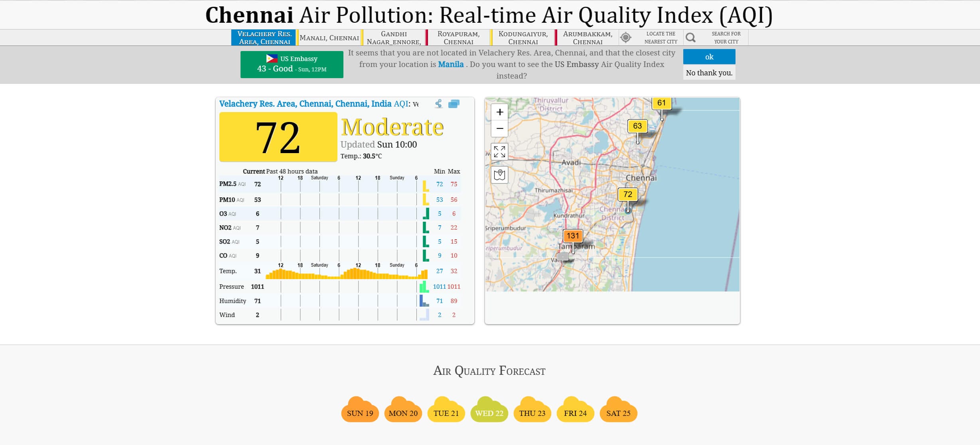This screenshot has height=445, width=980.
Task: Open the copy/embed widget icon next to share
Action: (x=454, y=104)
